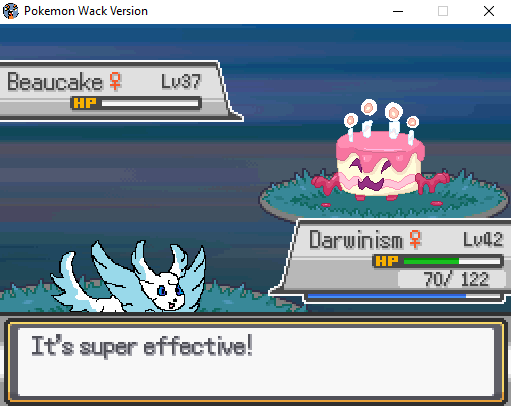The height and width of the screenshot is (406, 511).
Task: Click the blue experience bar under Darwinism
Action: tap(404, 296)
